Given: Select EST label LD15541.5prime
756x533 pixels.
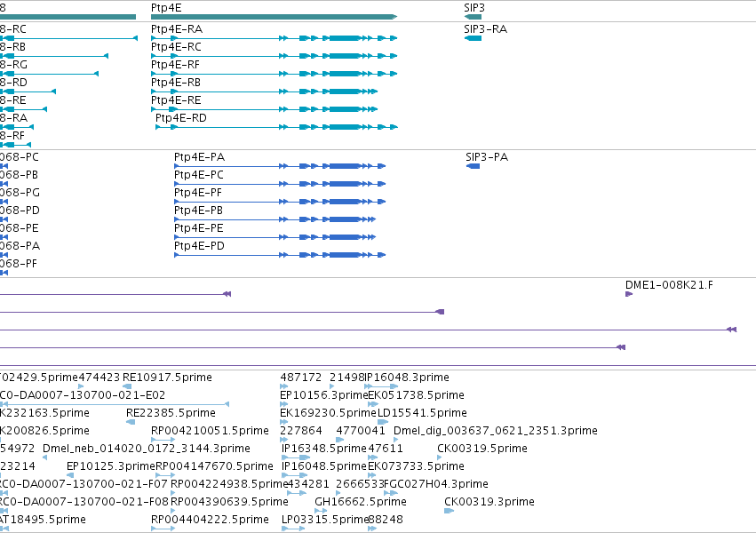Looking at the screenshot, I should (x=422, y=413).
